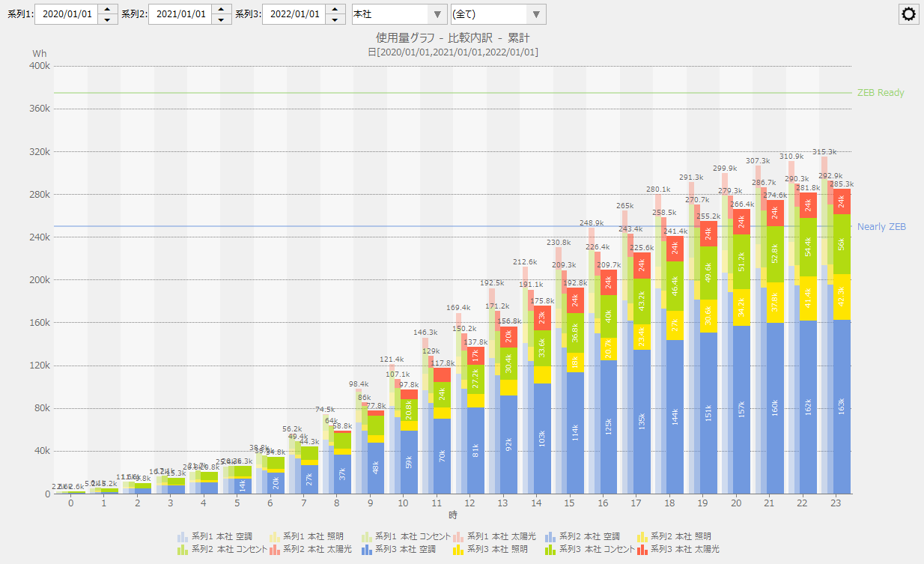This screenshot has height=564, width=924.
Task: Click 系列1 本社 照明 legend icon
Action: [275, 537]
